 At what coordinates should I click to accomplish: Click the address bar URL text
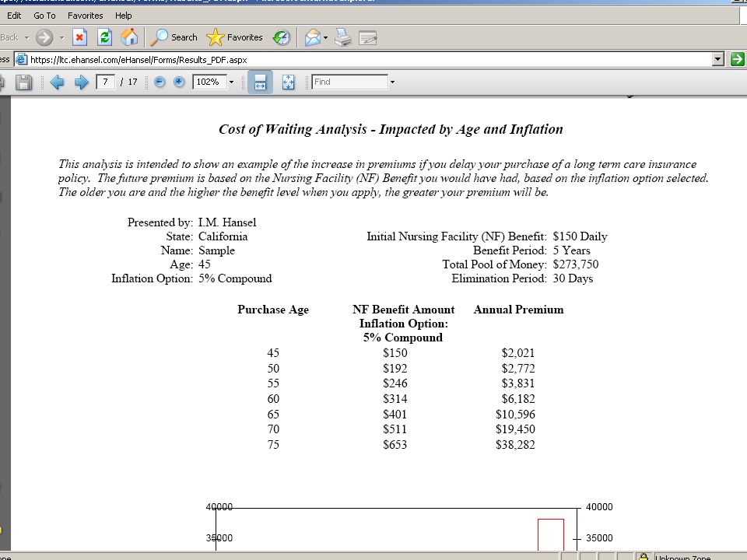pos(139,60)
